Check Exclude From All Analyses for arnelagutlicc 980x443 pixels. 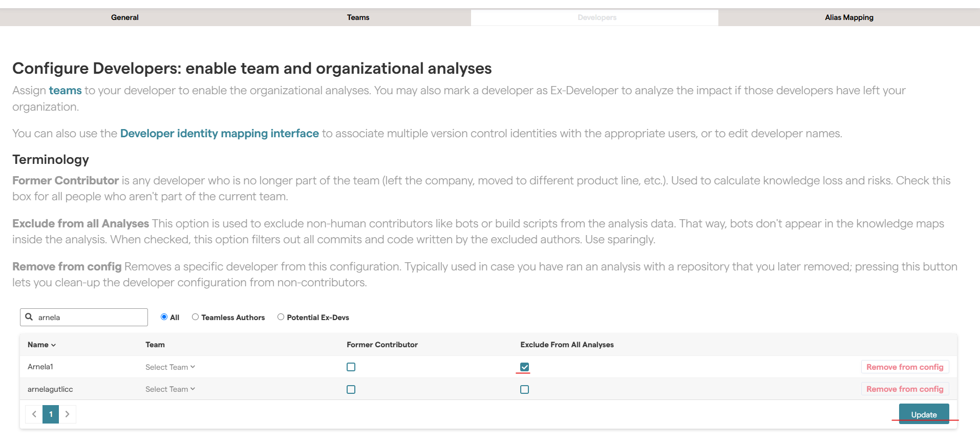pos(524,390)
